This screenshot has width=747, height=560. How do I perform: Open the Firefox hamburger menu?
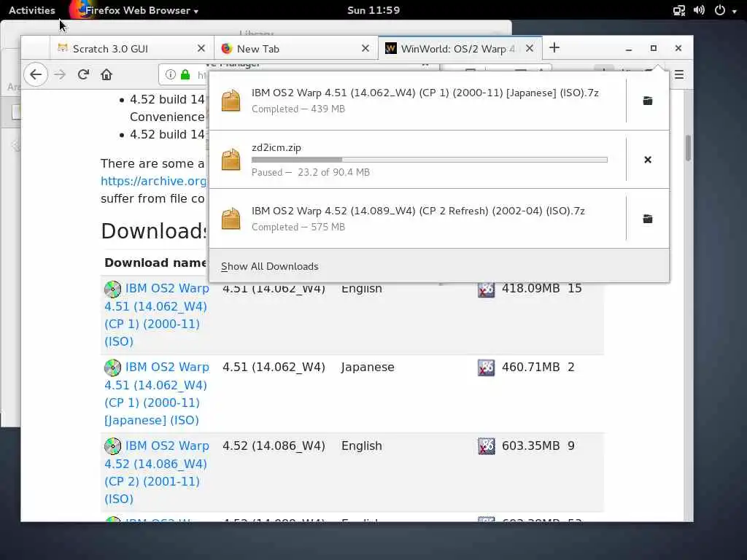pos(679,75)
